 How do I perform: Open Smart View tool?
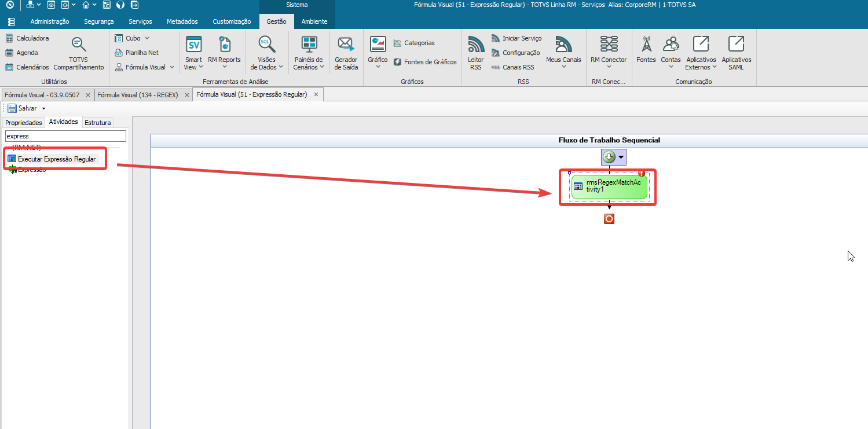(193, 53)
